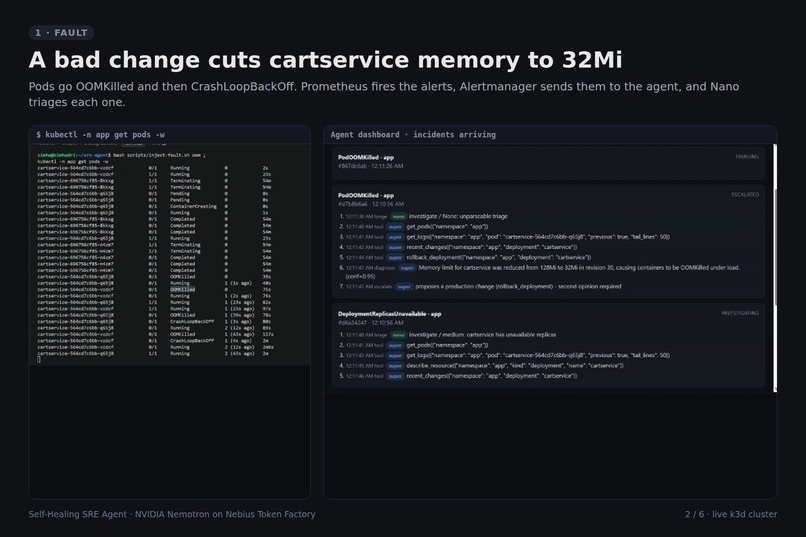Select 'investigate / medium: cartservice has unavailable replicas'
Screen dimensions: 806x537
tap(482, 335)
